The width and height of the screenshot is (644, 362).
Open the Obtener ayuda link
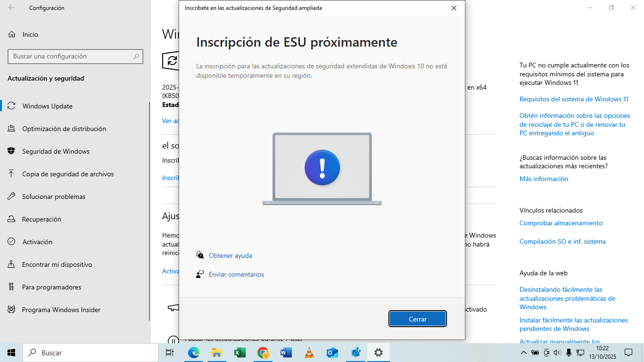[231, 255]
